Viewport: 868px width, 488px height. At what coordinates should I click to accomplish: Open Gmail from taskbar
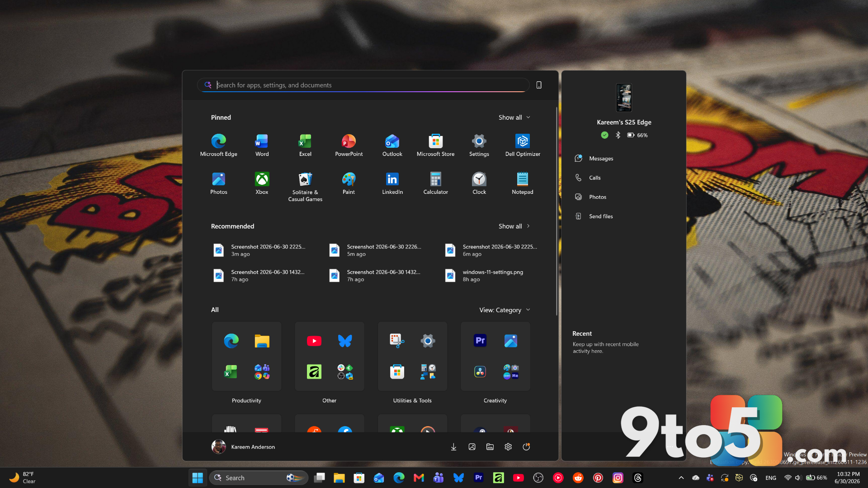click(419, 478)
